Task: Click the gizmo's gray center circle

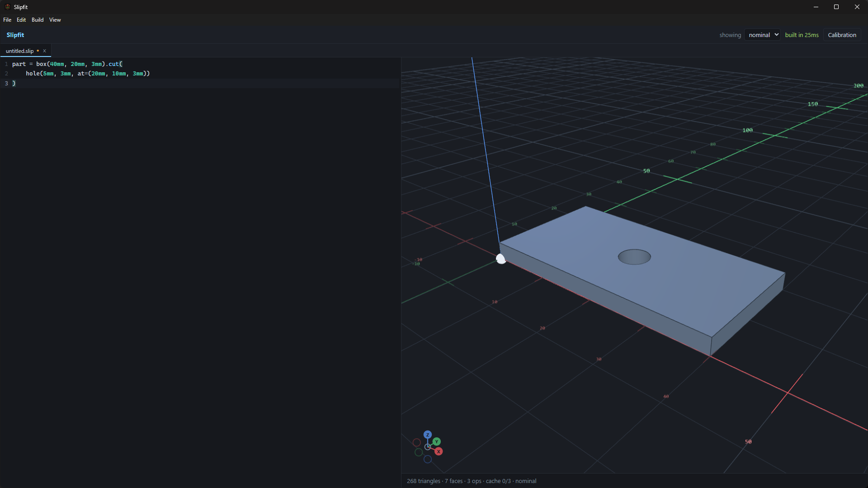Action: 427,446
